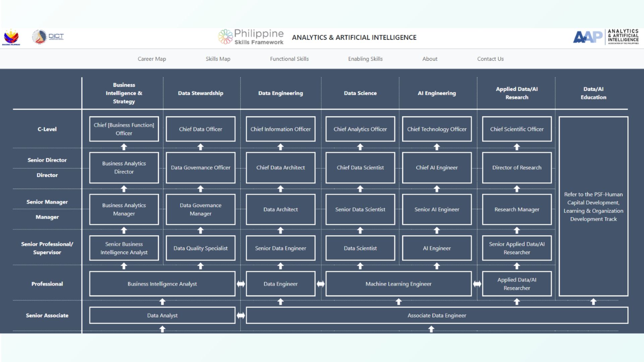
Task: Open the Career Map menu item
Action: 152,59
